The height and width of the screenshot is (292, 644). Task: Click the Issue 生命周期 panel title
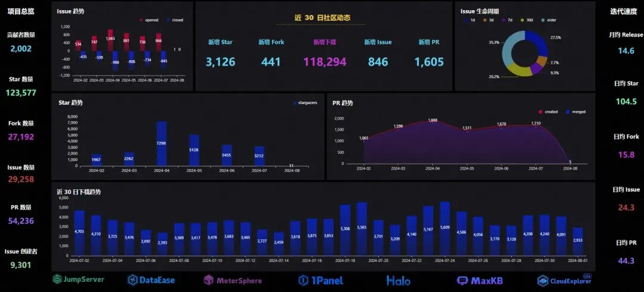click(479, 11)
